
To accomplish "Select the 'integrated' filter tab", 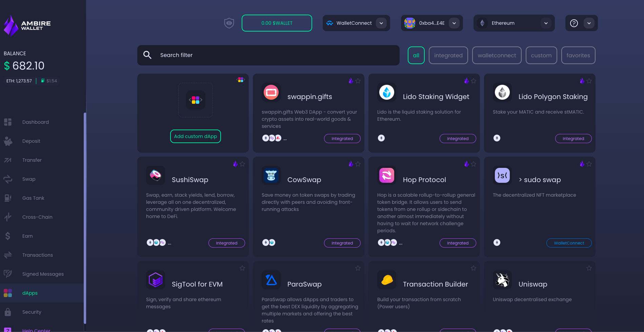I will coord(448,55).
